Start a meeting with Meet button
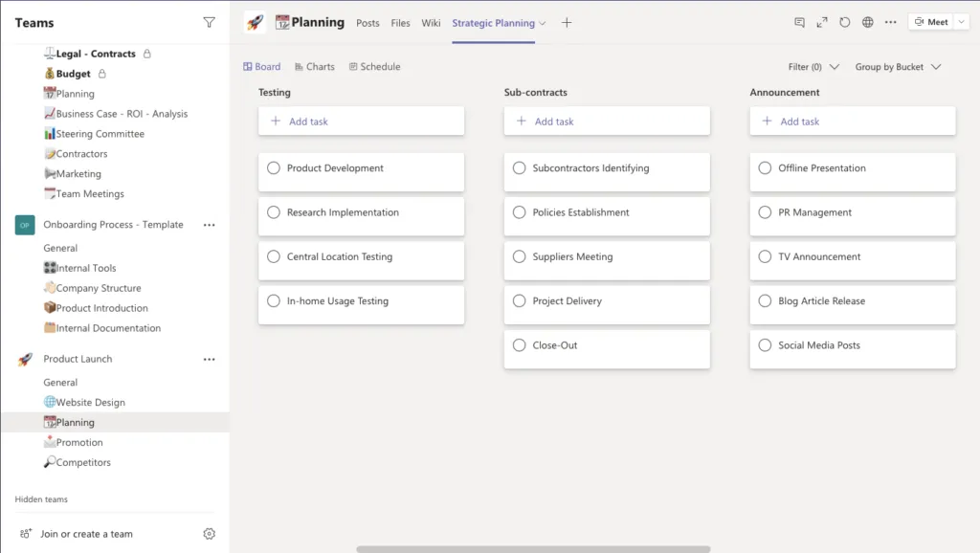980x553 pixels. coord(931,22)
